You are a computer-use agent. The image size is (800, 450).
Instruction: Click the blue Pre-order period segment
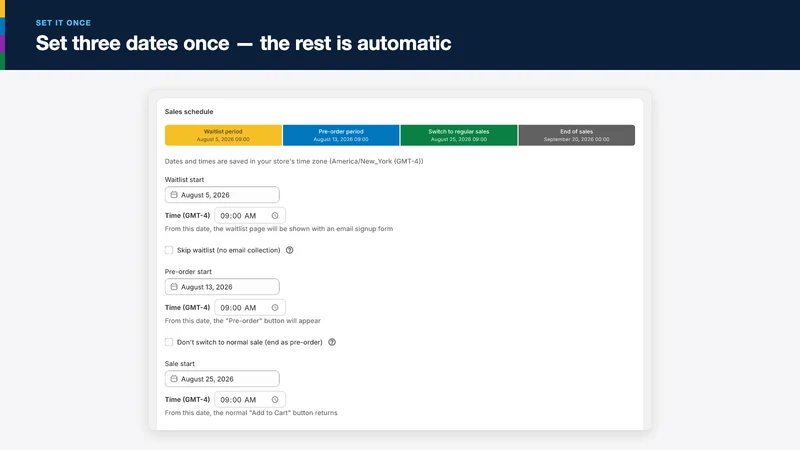[341, 135]
